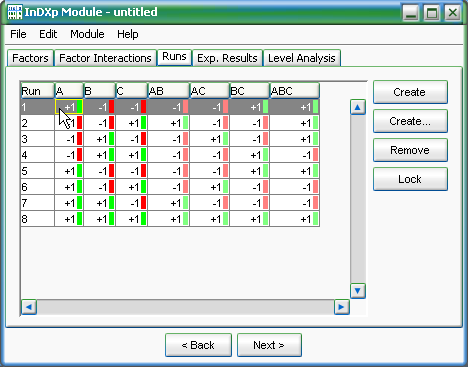Click the BC column header

click(249, 91)
